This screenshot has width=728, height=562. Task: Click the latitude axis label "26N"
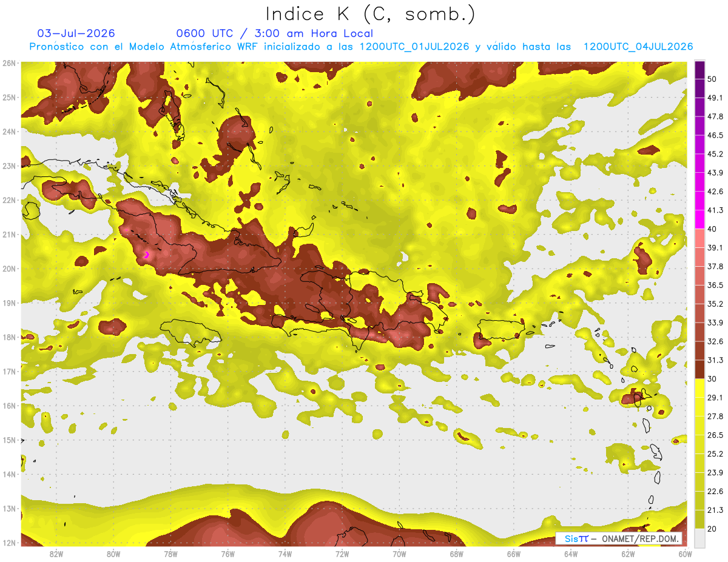[8, 63]
